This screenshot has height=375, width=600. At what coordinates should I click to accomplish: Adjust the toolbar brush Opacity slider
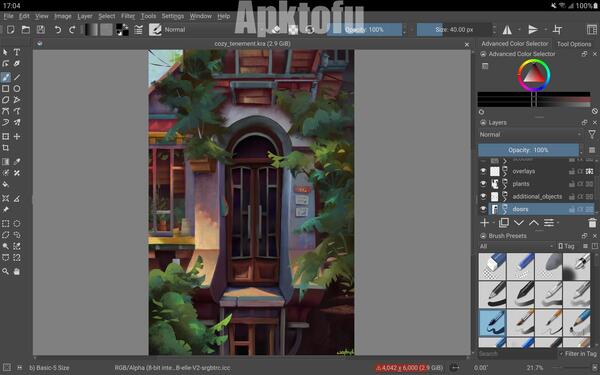tap(364, 29)
